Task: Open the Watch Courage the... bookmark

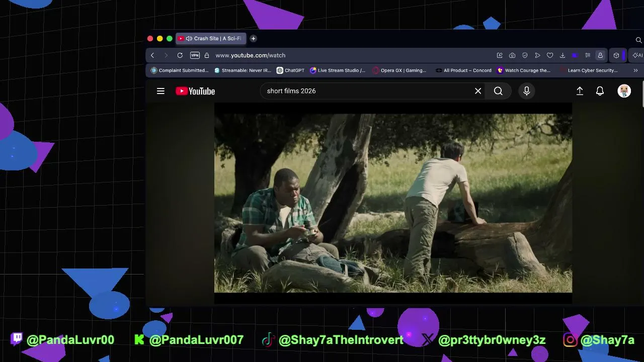Action: point(524,70)
